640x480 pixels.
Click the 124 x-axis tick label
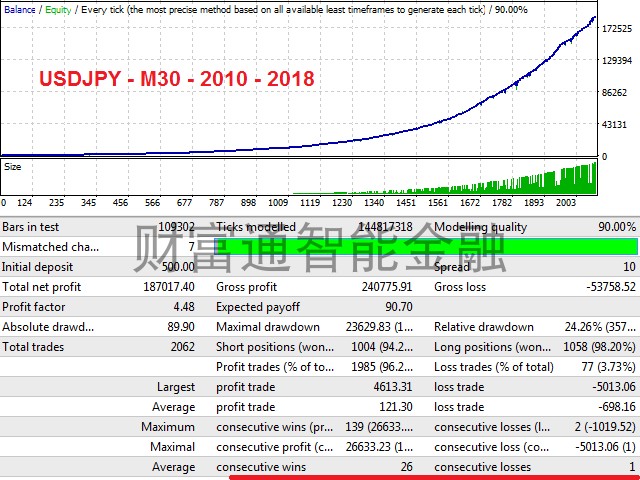click(24, 202)
